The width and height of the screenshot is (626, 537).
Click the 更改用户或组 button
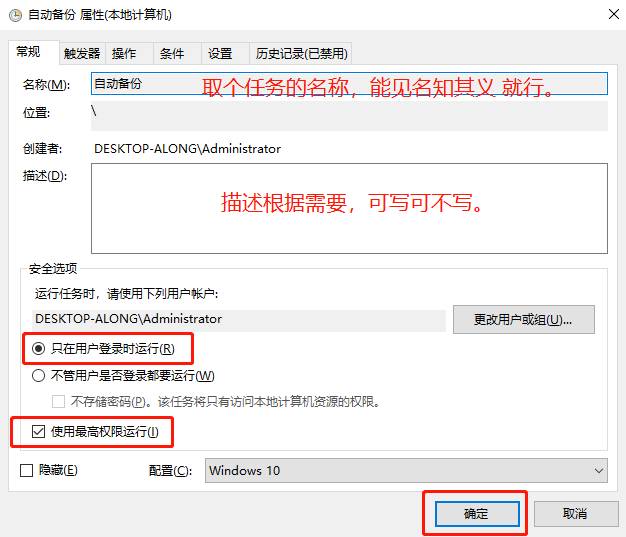(x=523, y=319)
